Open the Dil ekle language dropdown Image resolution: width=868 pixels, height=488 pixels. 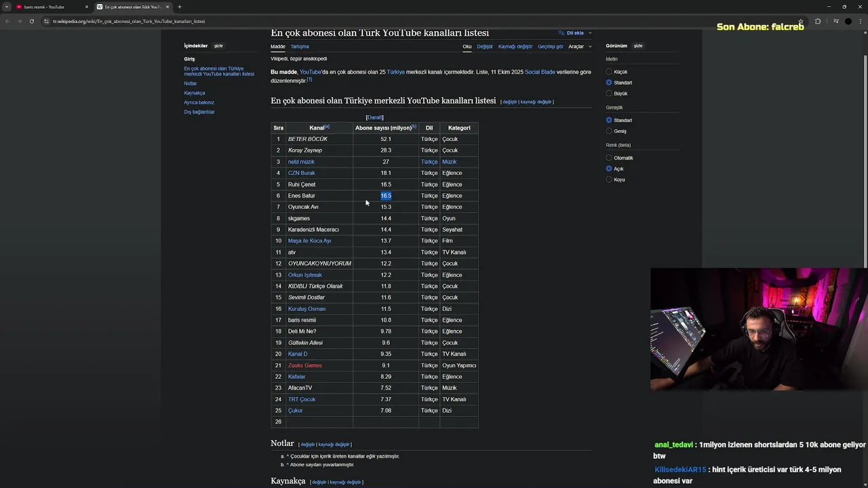point(575,33)
